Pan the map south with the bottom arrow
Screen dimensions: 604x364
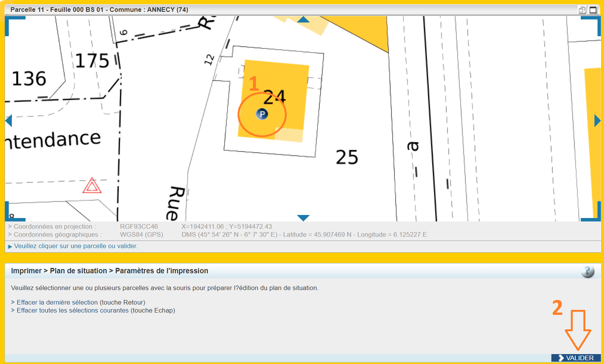303,218
